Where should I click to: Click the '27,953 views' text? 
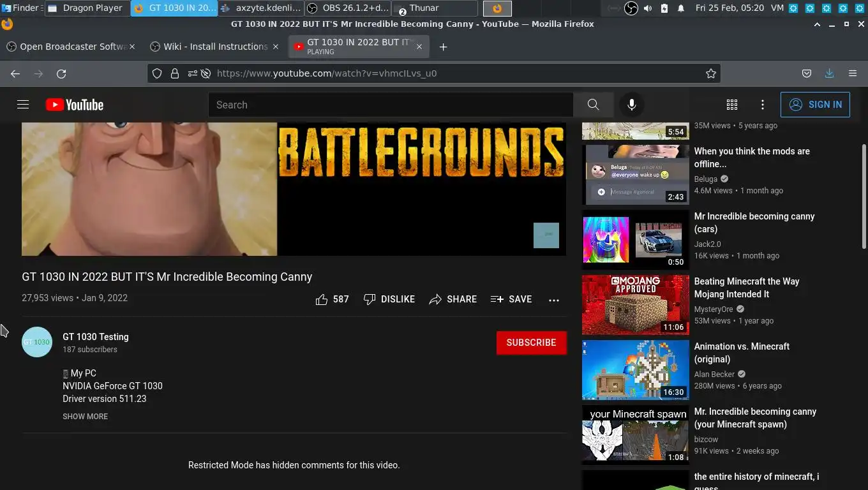click(47, 298)
